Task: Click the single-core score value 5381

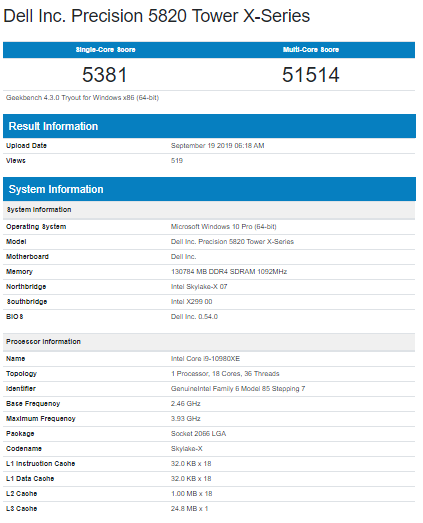Action: pyautogui.click(x=105, y=74)
